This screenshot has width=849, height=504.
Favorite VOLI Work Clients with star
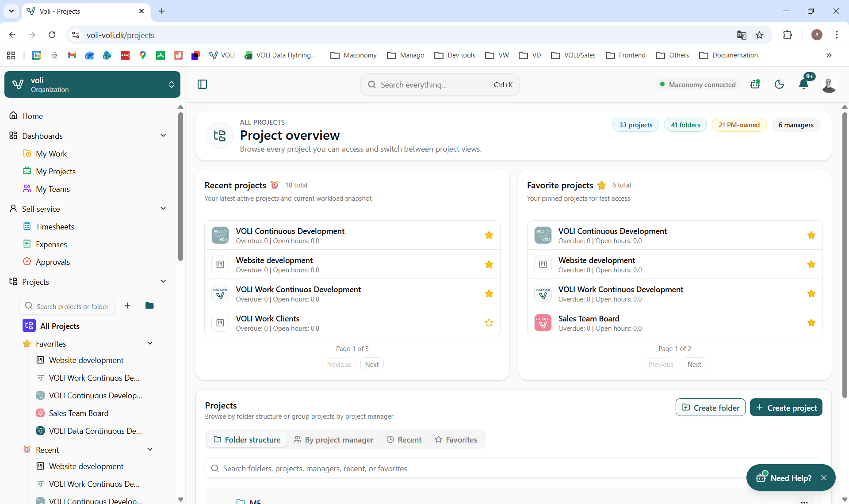click(x=489, y=323)
